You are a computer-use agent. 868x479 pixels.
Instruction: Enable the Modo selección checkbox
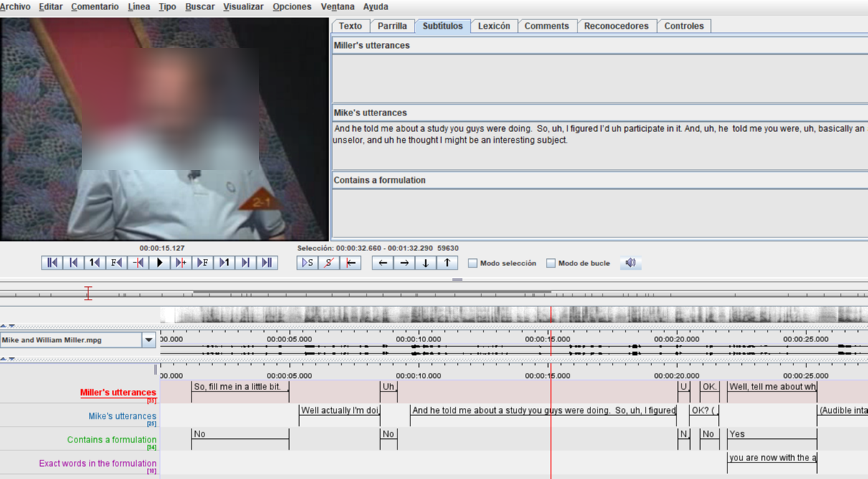473,264
